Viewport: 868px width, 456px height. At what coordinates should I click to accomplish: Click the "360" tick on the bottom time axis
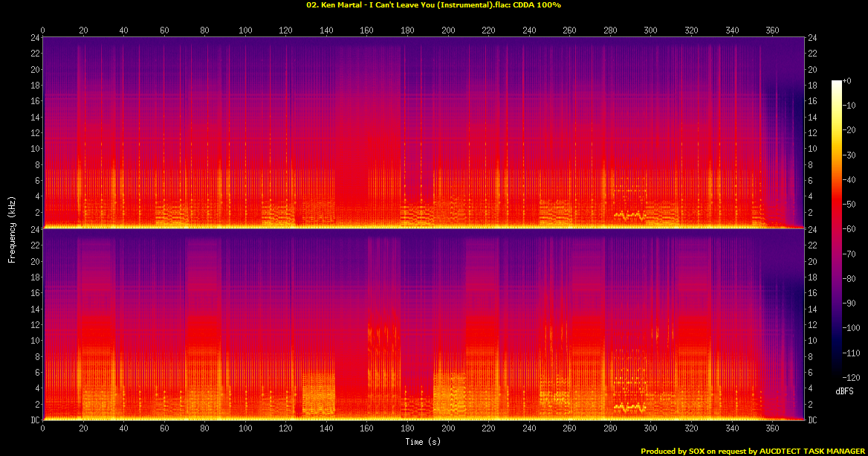(x=772, y=428)
